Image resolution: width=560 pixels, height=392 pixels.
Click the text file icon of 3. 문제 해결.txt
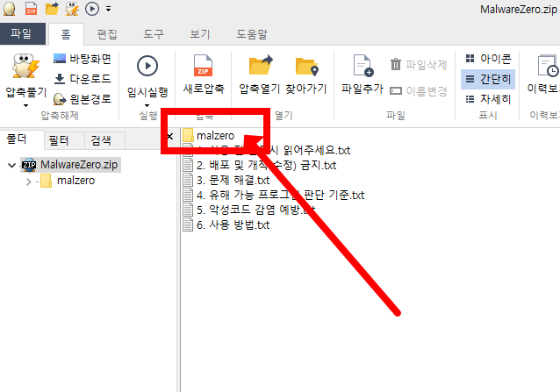pos(188,180)
